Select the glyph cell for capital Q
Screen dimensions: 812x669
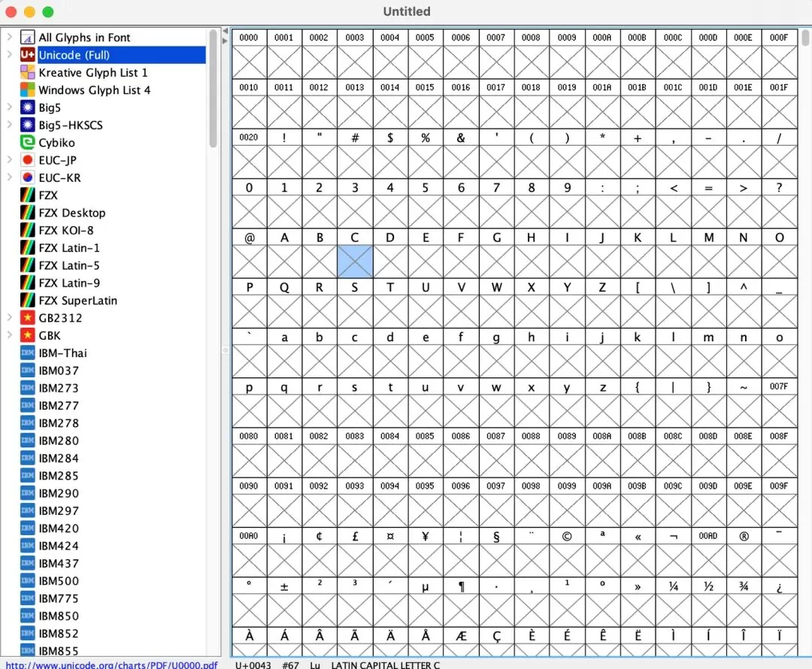284,304
